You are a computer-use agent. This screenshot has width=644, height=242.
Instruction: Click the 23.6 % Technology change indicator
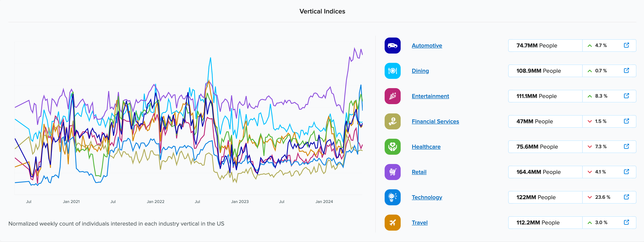600,197
